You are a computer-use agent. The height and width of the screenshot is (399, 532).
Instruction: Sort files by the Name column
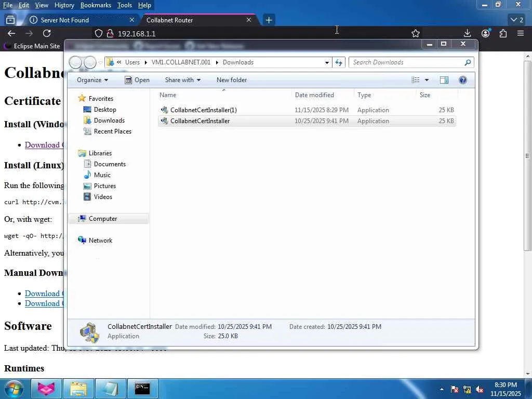(x=224, y=95)
